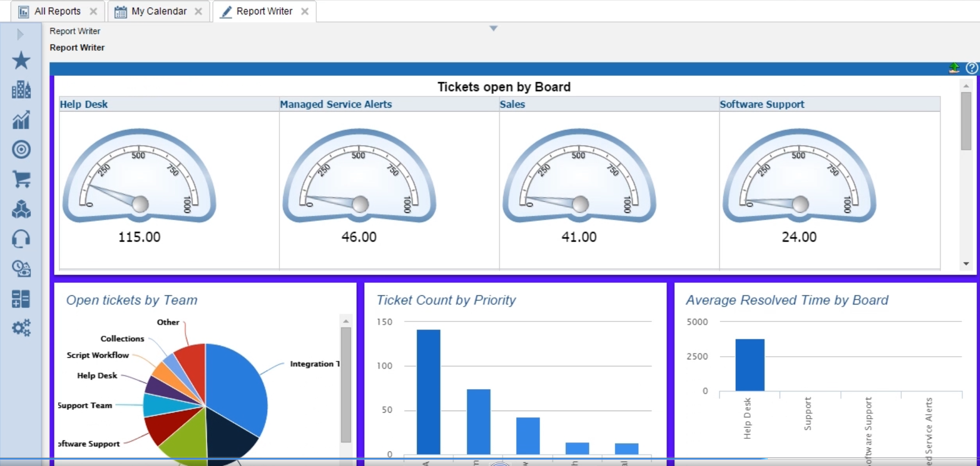Click the tallest bar in Ticket Count chart
The width and height of the screenshot is (980, 466).
(428, 392)
